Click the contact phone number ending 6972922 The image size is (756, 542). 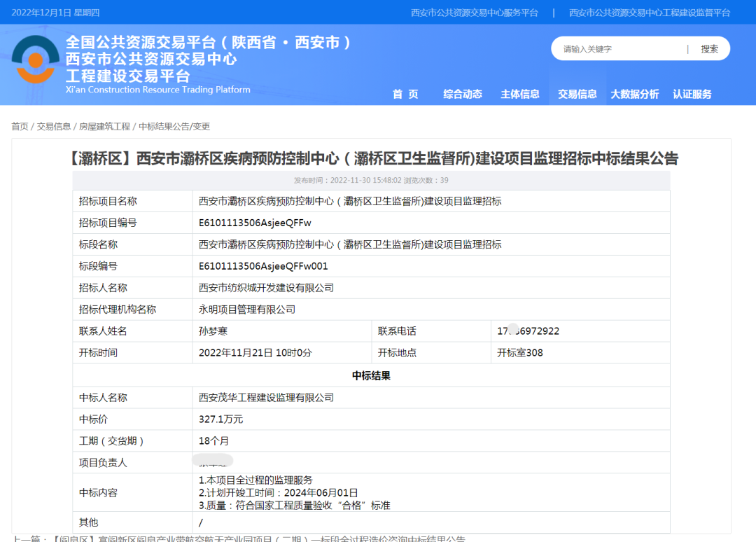(528, 331)
